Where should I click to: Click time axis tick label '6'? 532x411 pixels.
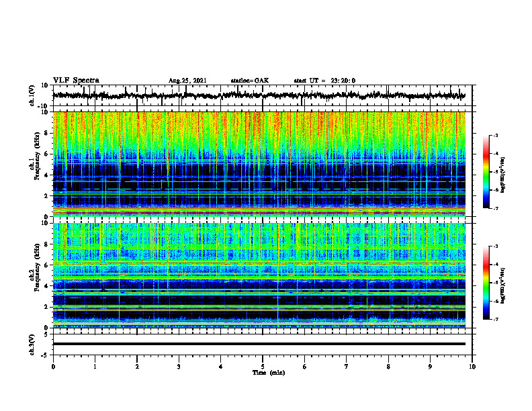(305, 367)
